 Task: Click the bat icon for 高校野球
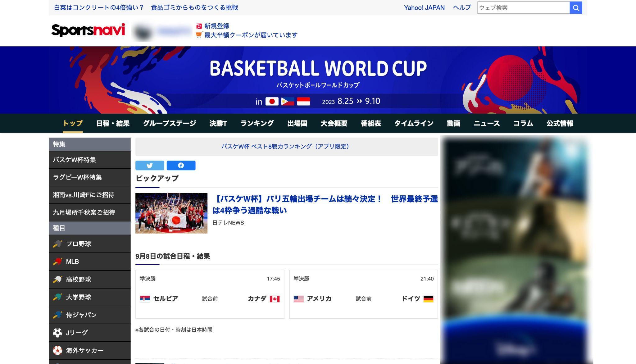(x=57, y=279)
